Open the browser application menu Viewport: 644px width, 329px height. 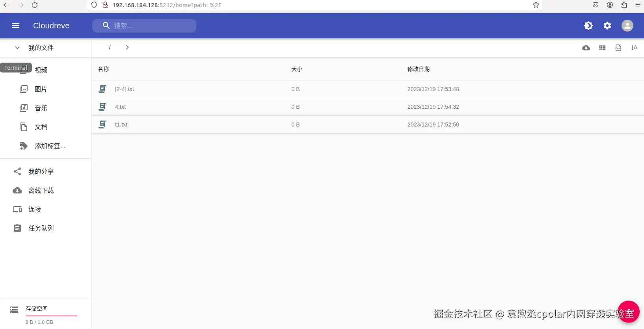point(638,5)
